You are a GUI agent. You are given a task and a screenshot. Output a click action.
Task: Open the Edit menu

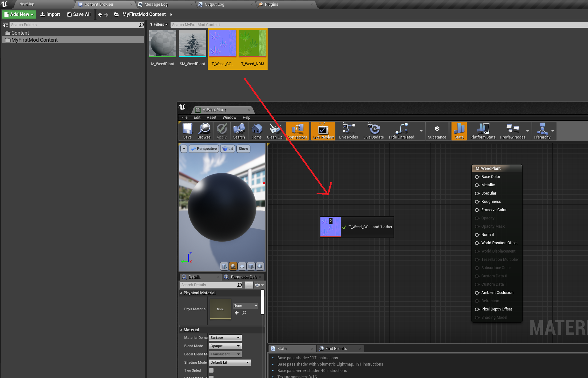tap(197, 118)
